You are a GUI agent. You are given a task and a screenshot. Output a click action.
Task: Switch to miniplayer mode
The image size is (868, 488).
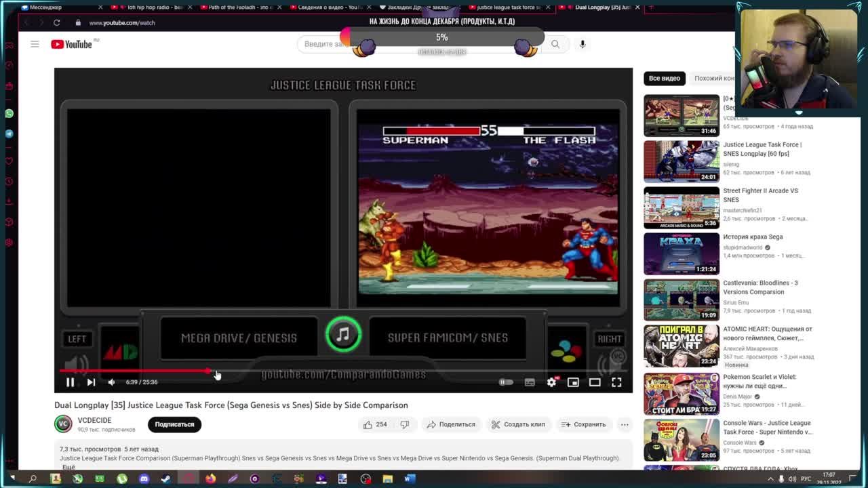573,382
